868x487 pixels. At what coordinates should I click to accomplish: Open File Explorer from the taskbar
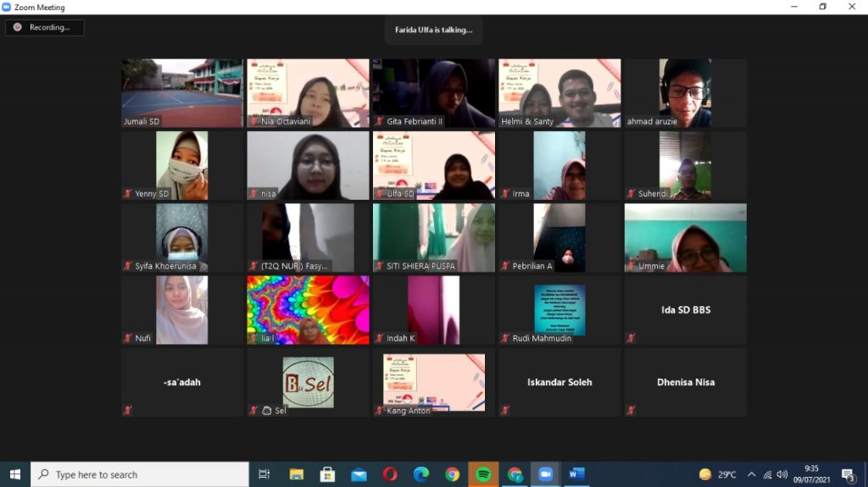tap(297, 474)
